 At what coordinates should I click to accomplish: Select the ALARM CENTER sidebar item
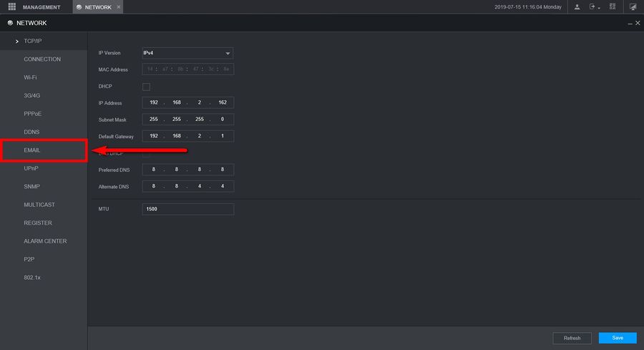pyautogui.click(x=44, y=241)
